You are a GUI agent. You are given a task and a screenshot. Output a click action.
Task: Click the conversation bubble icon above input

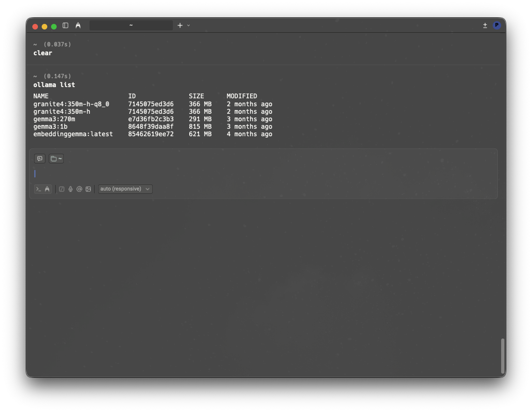coord(40,159)
